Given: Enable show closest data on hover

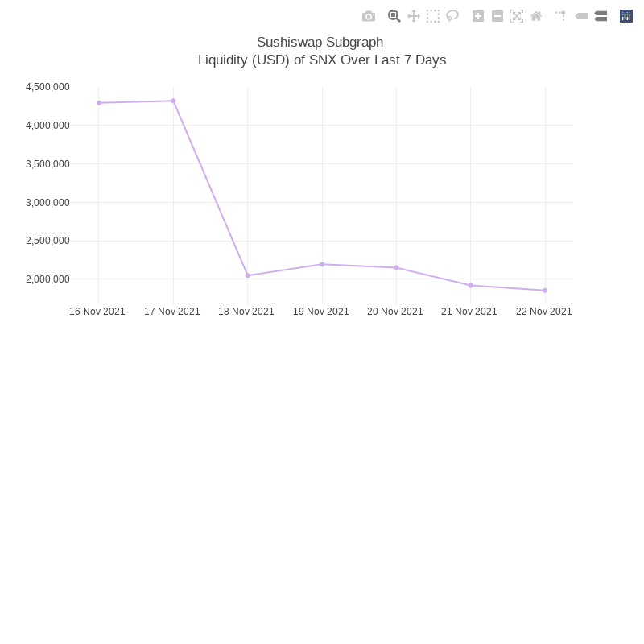Looking at the screenshot, I should tap(581, 16).
